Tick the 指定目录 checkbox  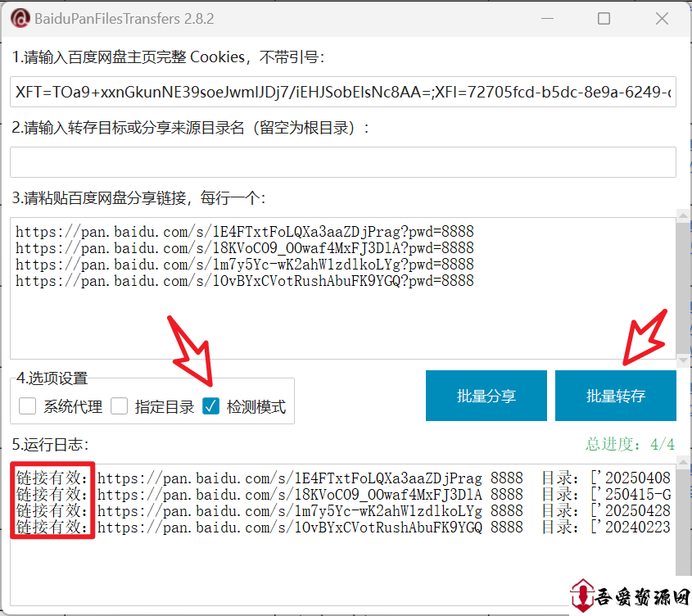(120, 406)
